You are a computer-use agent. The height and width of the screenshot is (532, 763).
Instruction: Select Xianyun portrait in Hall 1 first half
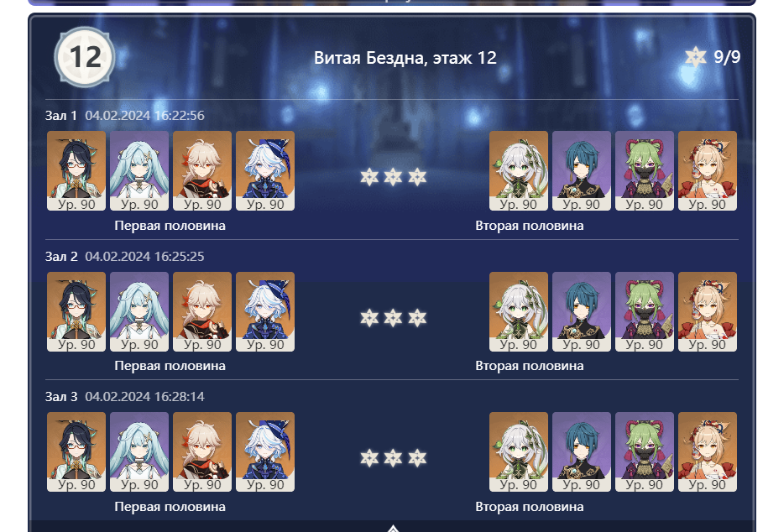coord(76,170)
